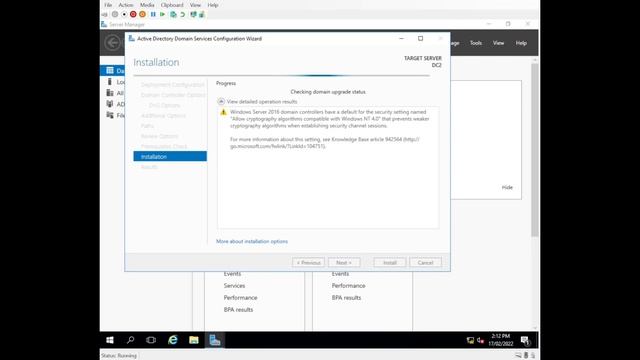640x360 pixels.
Task: Click Checking domain upgrade status text
Action: pyautogui.click(x=328, y=92)
